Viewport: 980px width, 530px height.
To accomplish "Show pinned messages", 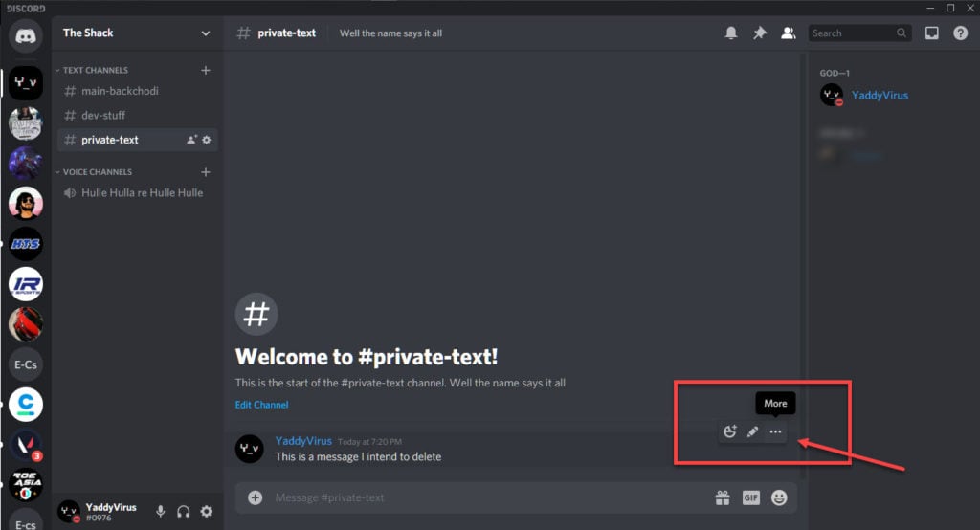I will (x=759, y=33).
